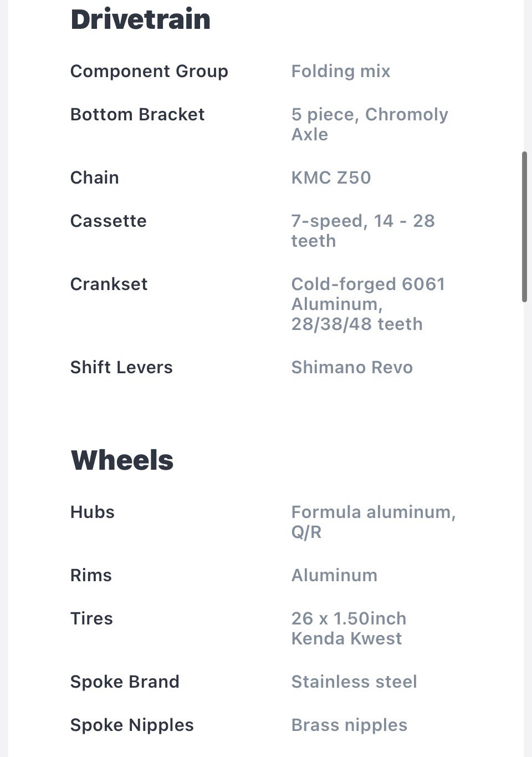Select the Crankset spec label
The image size is (532, 757).
(109, 284)
